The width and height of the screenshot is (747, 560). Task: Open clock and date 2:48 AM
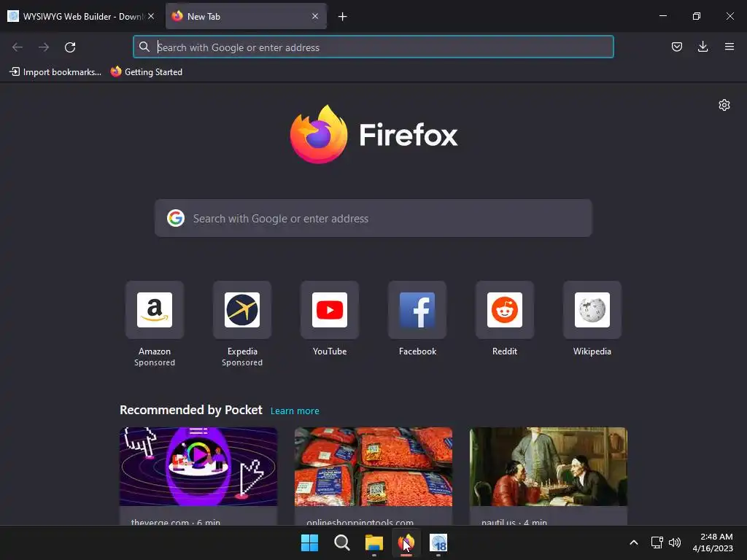(713, 542)
